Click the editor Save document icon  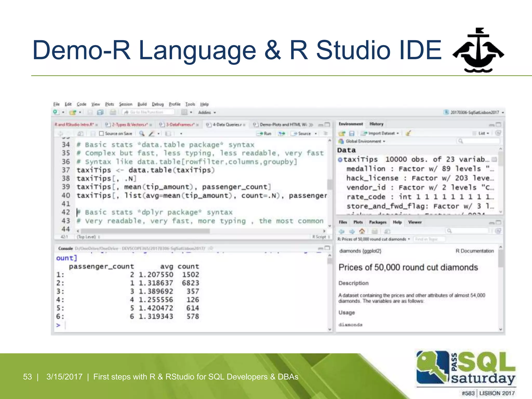point(92,134)
